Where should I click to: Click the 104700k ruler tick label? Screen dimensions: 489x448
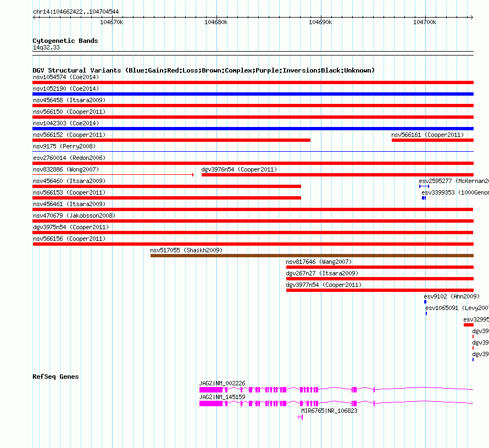[x=425, y=22]
